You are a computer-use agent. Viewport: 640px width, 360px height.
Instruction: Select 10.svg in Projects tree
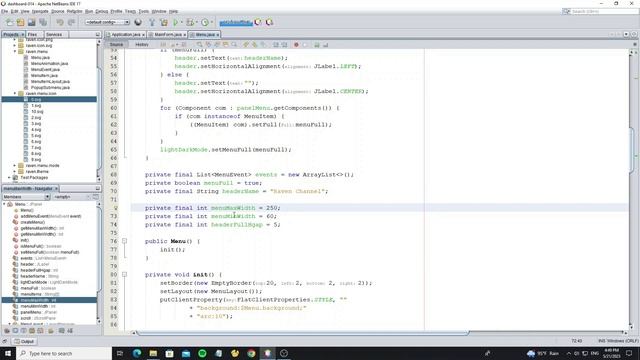[x=37, y=111]
